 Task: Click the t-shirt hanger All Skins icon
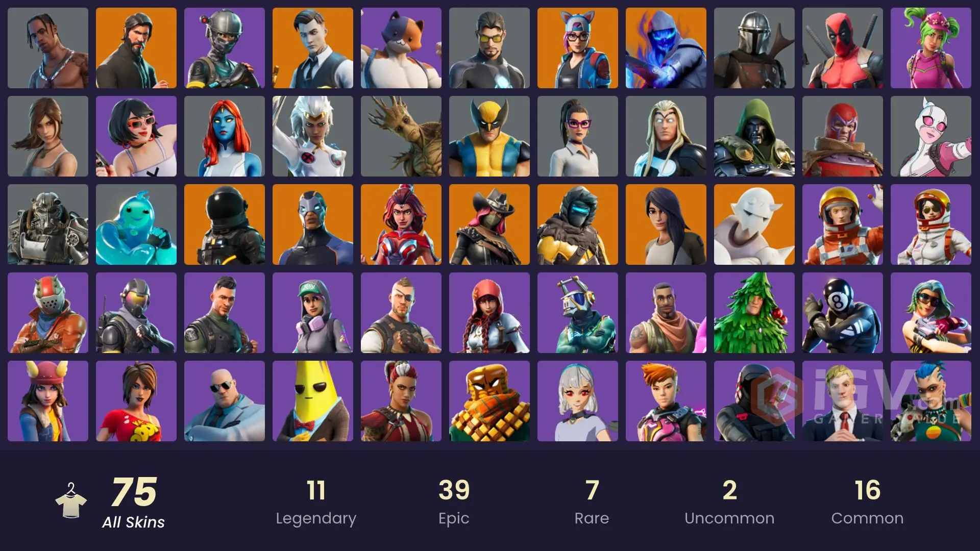[x=71, y=500]
